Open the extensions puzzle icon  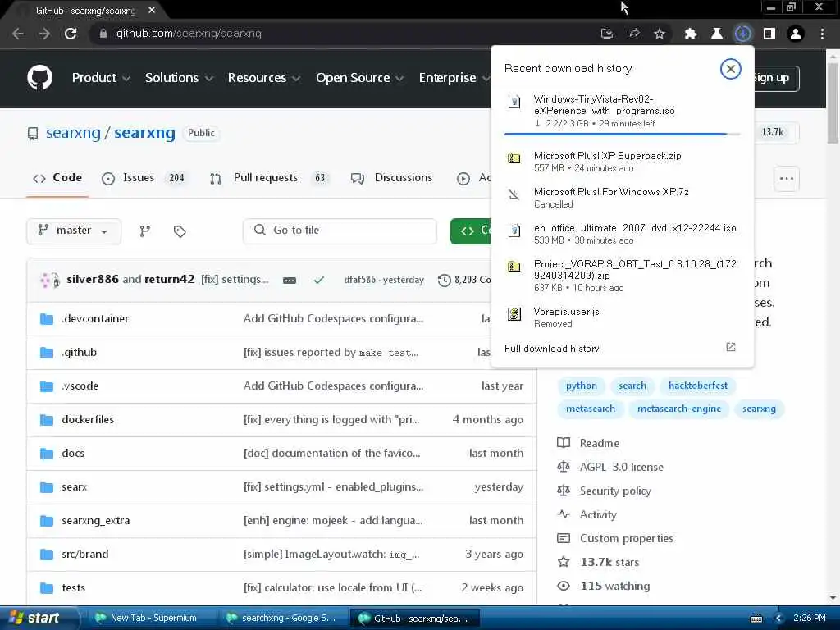[x=691, y=34]
